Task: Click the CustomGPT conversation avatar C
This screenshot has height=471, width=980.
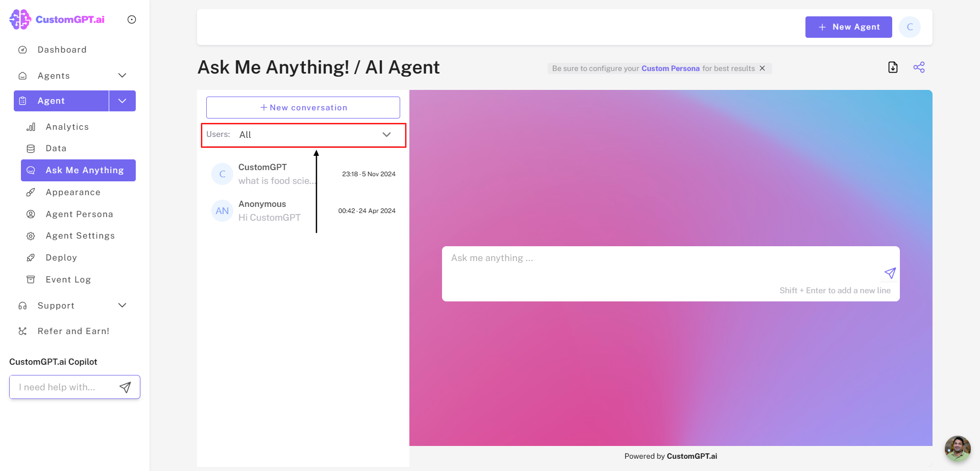Action: 222,174
